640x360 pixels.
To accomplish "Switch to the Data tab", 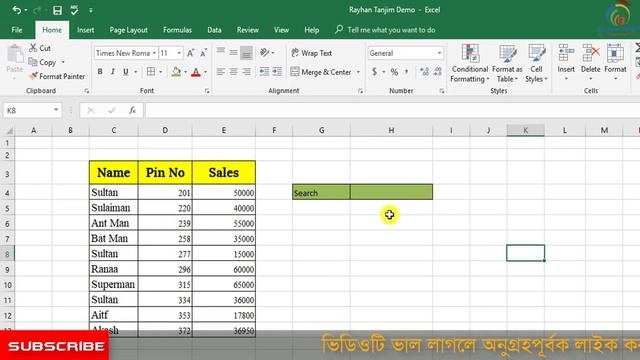I will (x=214, y=30).
